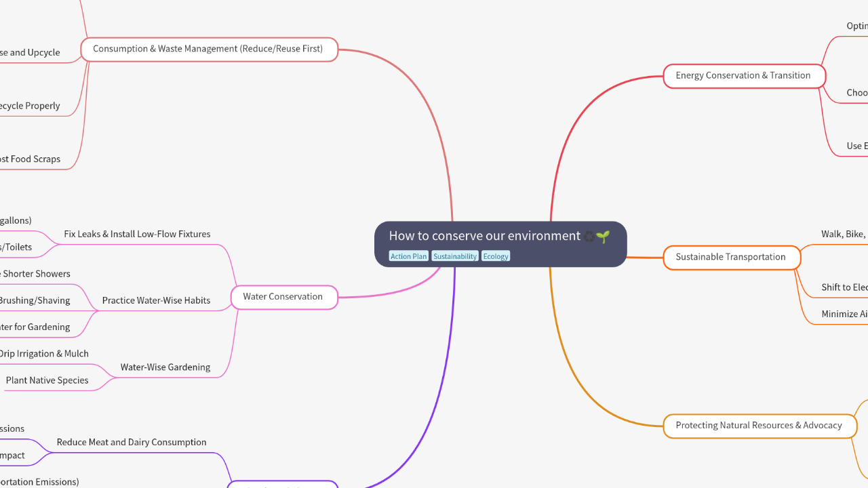
Task: Select the Consumption & Waste Management node
Action: pyautogui.click(x=208, y=49)
